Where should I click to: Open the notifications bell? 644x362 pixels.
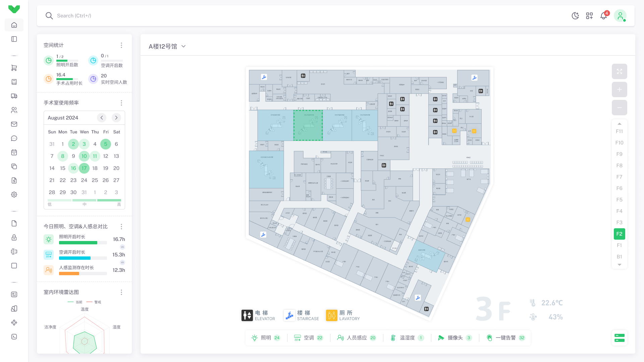pyautogui.click(x=603, y=16)
